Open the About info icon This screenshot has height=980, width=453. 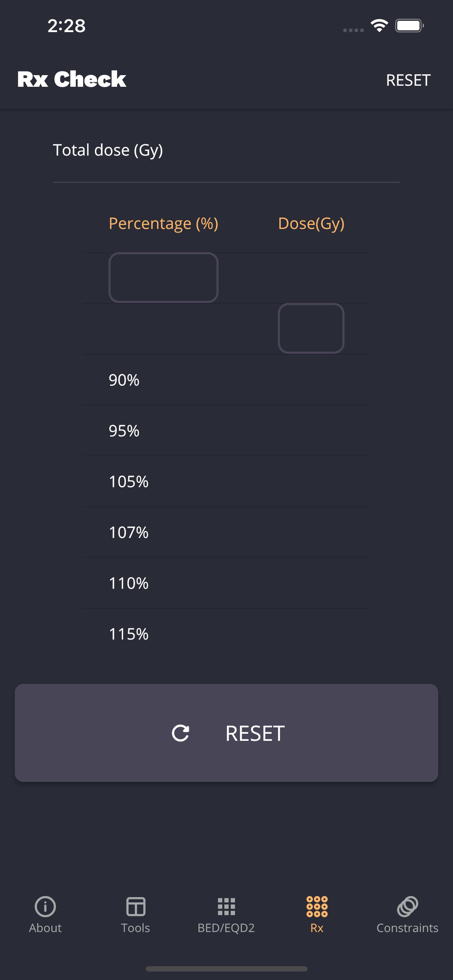tap(45, 906)
